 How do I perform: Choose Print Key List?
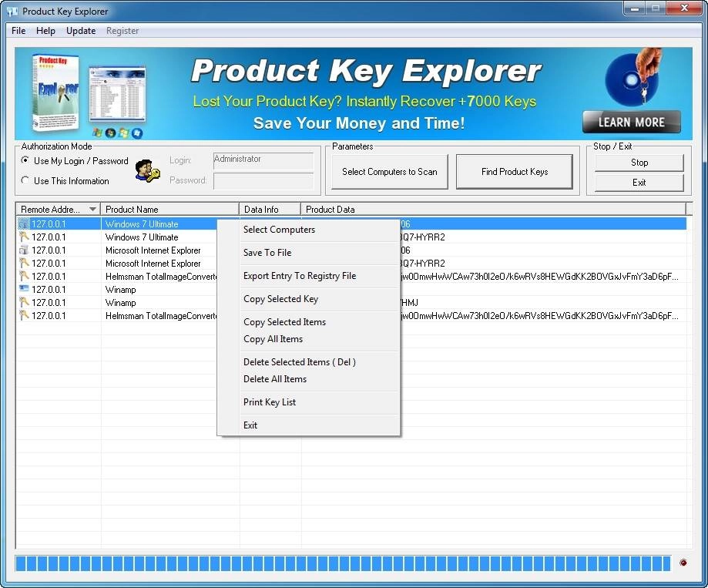point(308,402)
